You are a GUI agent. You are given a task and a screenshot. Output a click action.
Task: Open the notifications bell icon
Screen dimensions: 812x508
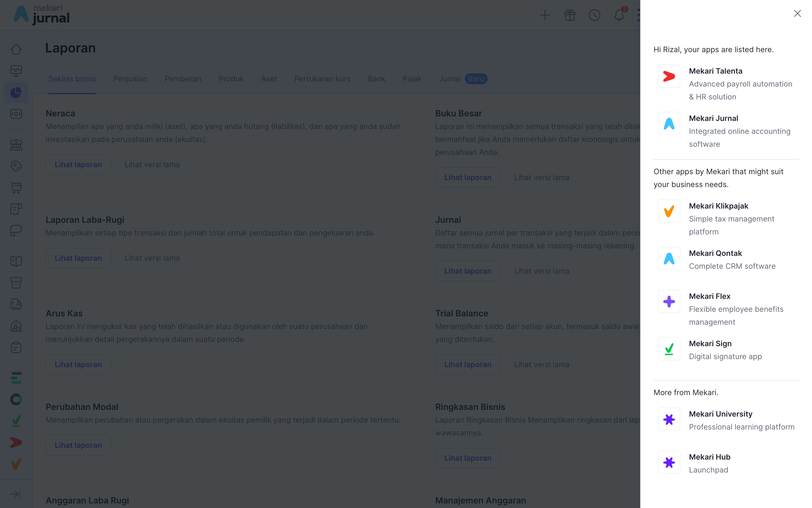click(619, 15)
